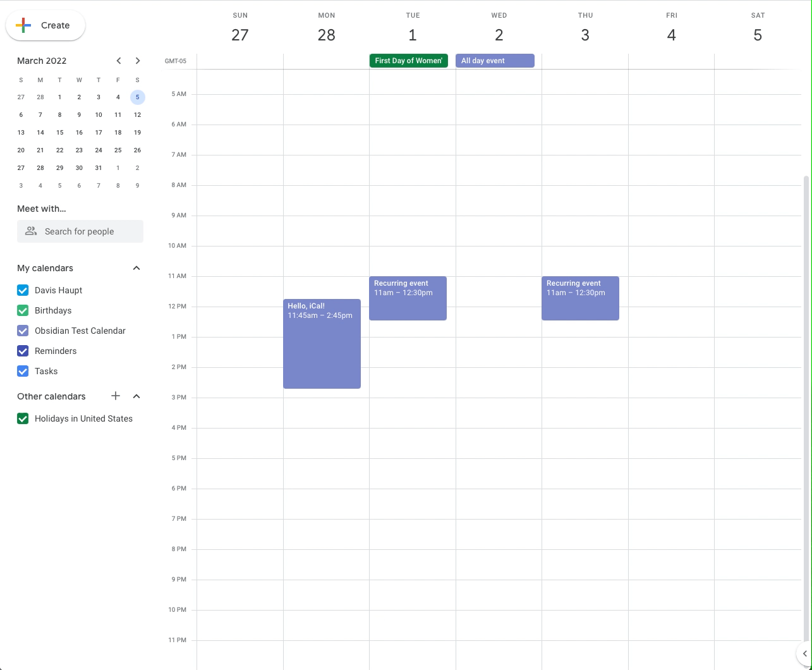Select Monday 28 day header

point(326,34)
